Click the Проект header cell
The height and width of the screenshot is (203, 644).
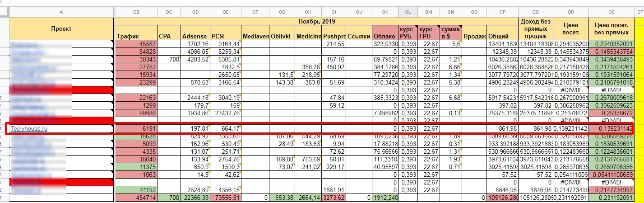tap(61, 28)
